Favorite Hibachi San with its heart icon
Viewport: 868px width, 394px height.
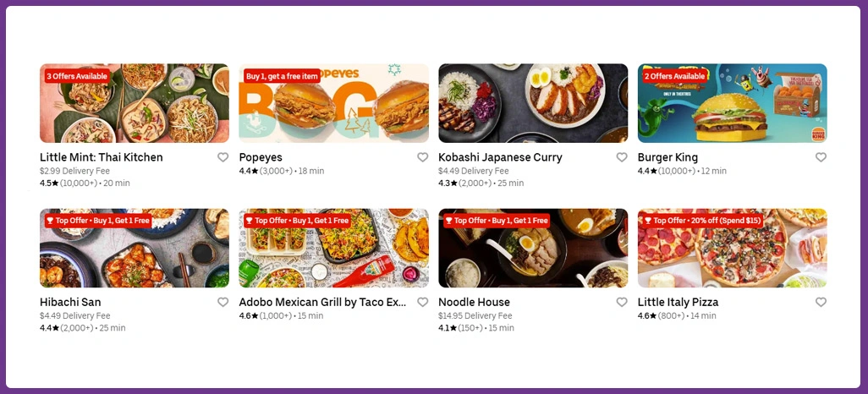pos(222,302)
